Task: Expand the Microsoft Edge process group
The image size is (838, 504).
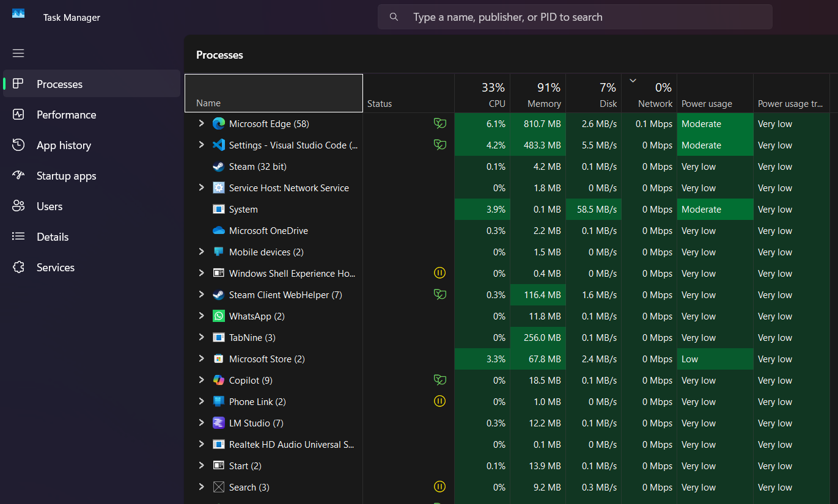Action: (x=201, y=123)
